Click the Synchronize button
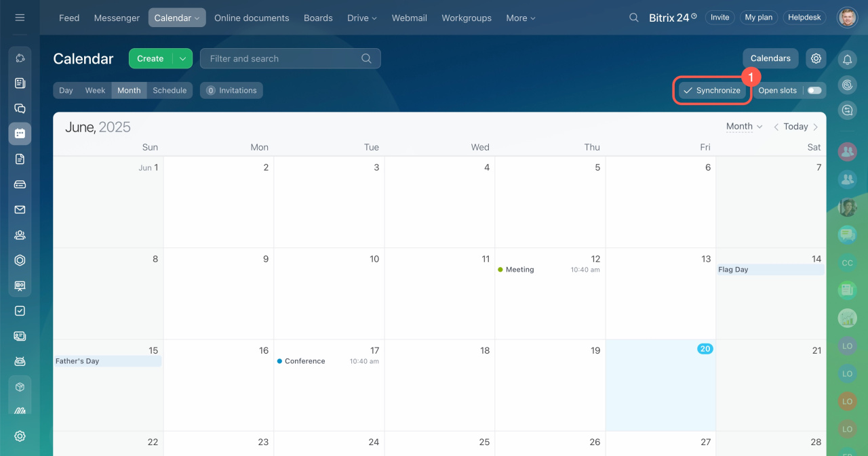This screenshot has width=868, height=456. tap(711, 90)
